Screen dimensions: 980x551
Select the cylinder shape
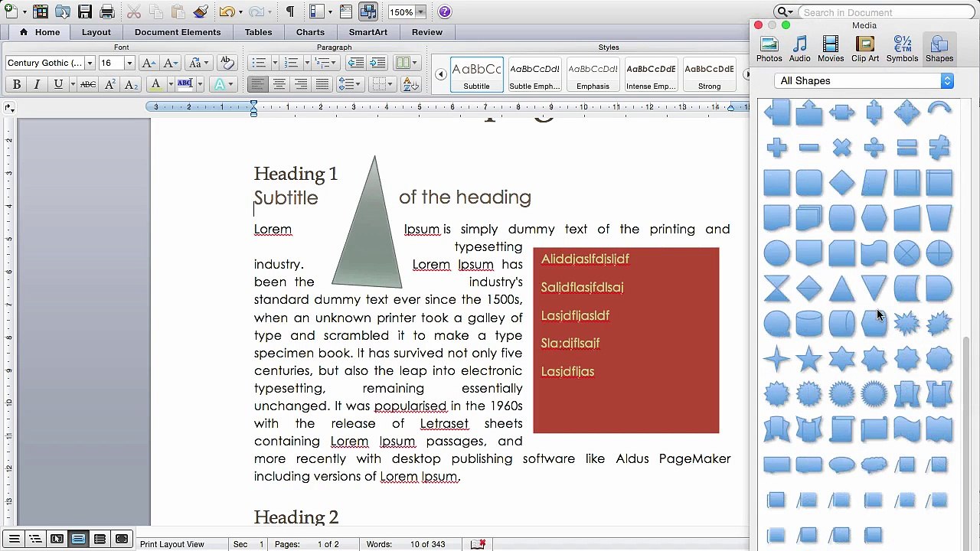click(x=809, y=324)
